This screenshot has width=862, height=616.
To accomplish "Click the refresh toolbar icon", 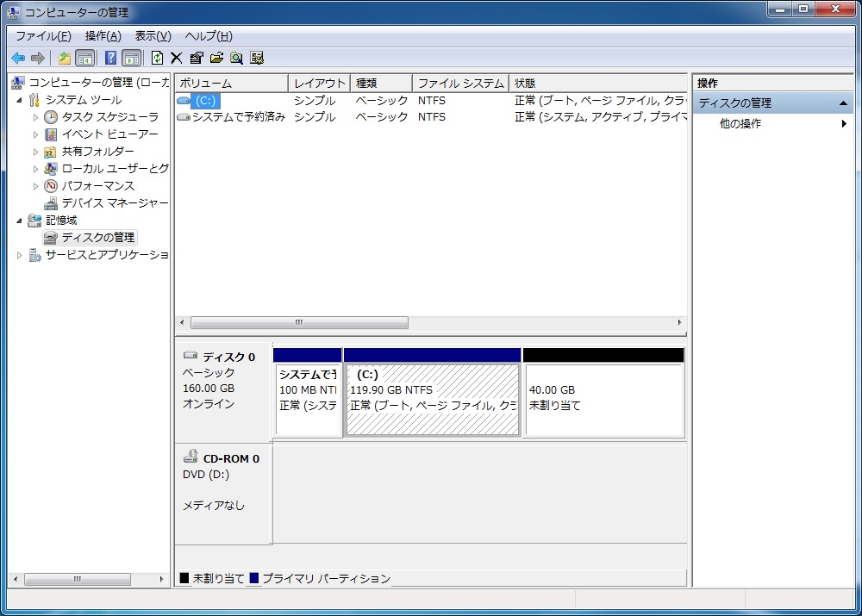I will 157,58.
